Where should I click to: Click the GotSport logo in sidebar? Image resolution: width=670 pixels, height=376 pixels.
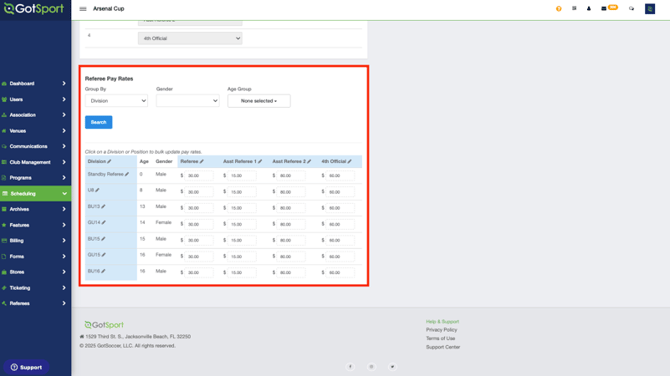tap(33, 9)
